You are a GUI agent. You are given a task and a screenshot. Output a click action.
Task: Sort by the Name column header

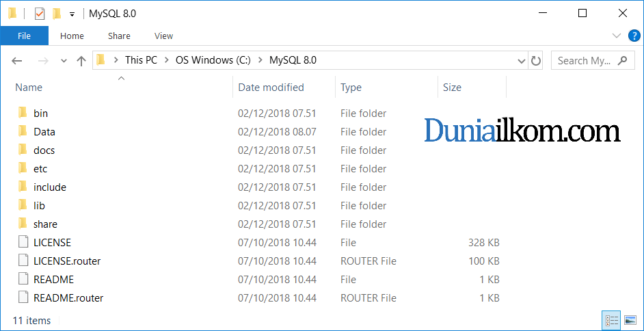(28, 87)
